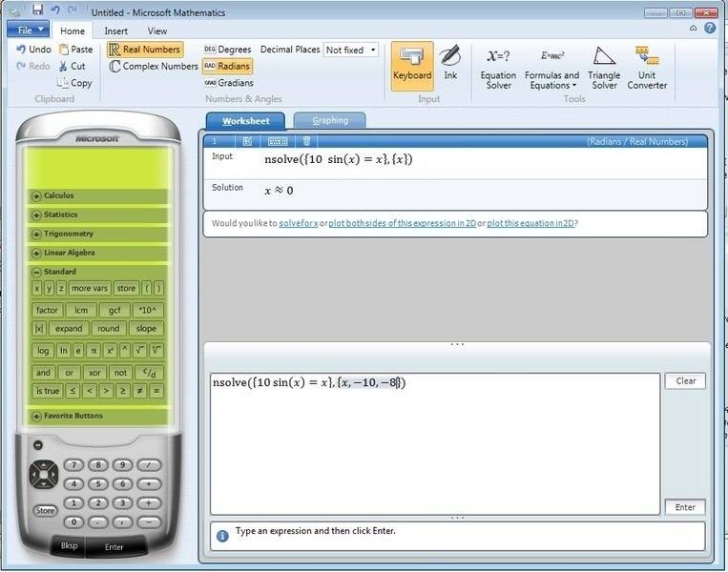This screenshot has width=728, height=572.
Task: Click the round Store key on keypad
Action: click(45, 510)
